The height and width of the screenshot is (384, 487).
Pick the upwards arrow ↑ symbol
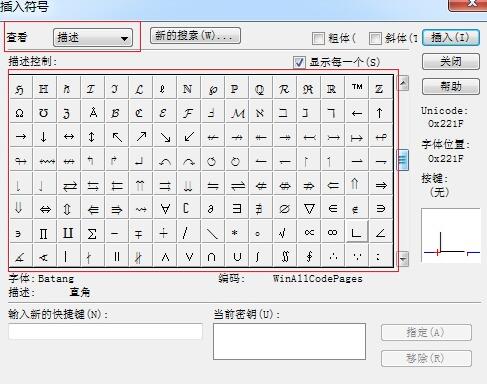pyautogui.click(x=381, y=113)
